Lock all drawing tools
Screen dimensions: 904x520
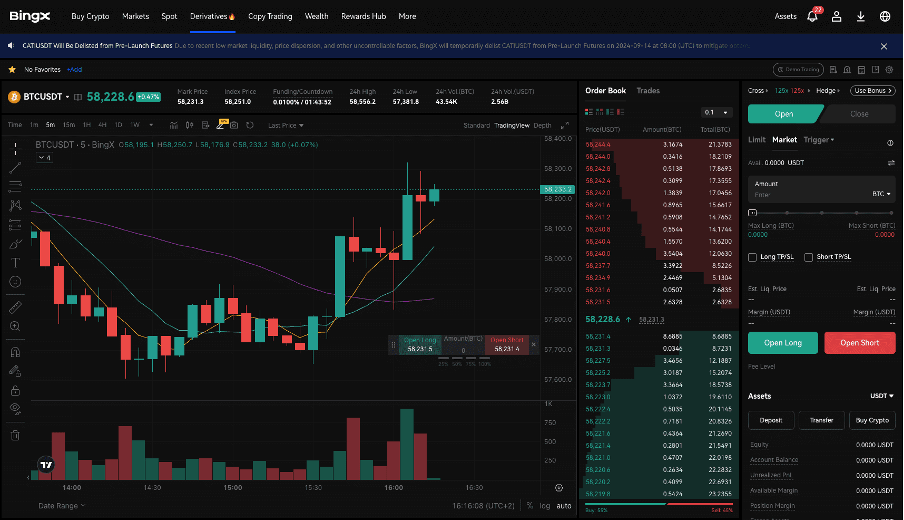point(16,390)
